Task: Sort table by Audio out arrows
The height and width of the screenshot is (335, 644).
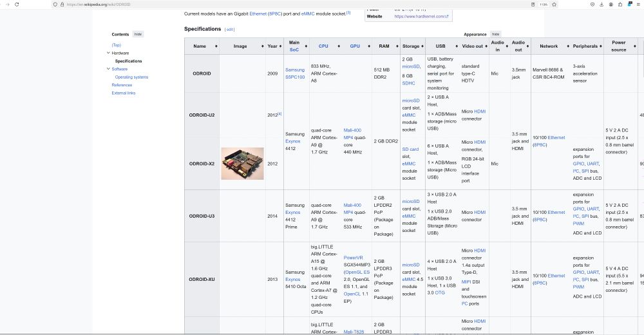Action: click(x=528, y=46)
